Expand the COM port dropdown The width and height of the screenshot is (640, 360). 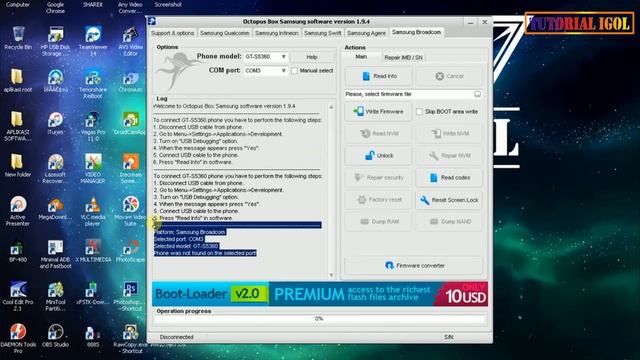point(283,71)
